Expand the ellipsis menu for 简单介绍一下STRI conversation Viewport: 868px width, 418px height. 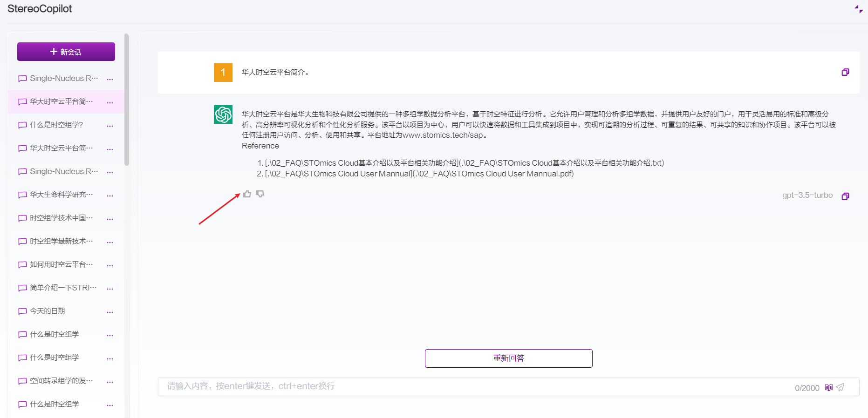110,289
